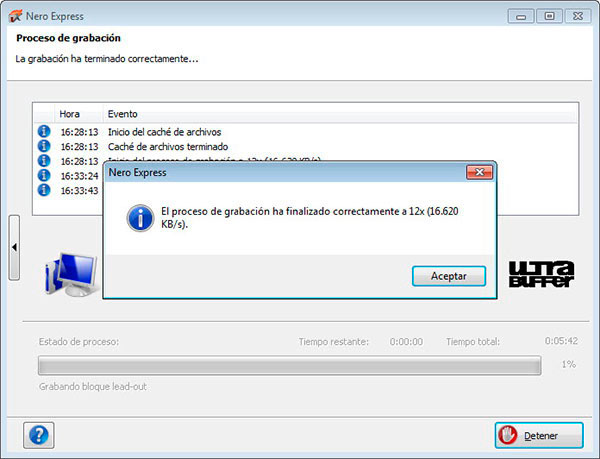
Task: Select the 'Inicio del caché de archivos' row
Action: tap(306, 132)
